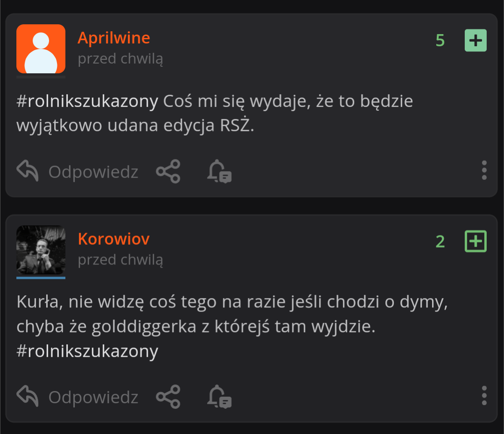Toggle bell notifications for Korowiov's post
The width and height of the screenshot is (504, 434).
pyautogui.click(x=220, y=397)
